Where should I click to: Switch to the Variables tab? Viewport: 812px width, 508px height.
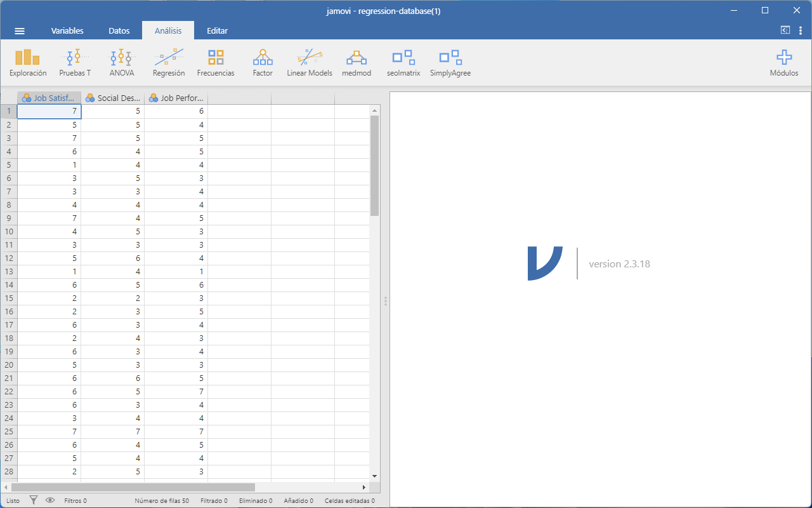tap(67, 30)
